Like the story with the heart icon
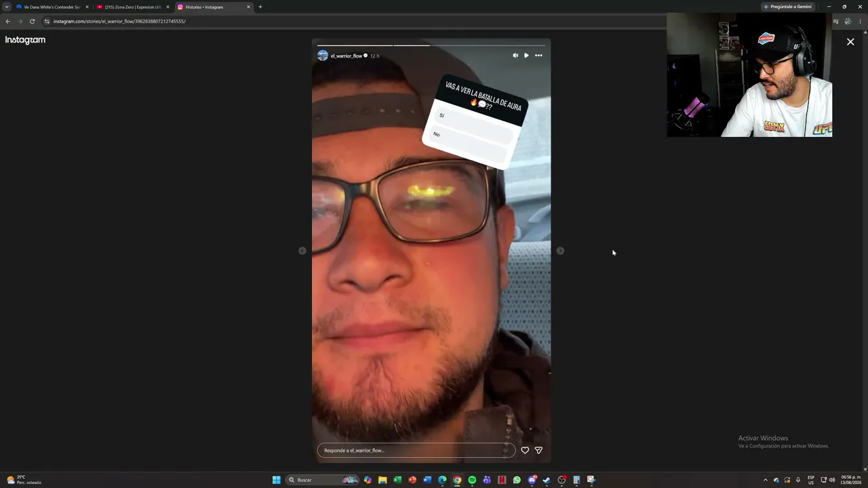This screenshot has height=488, width=868. 525,450
